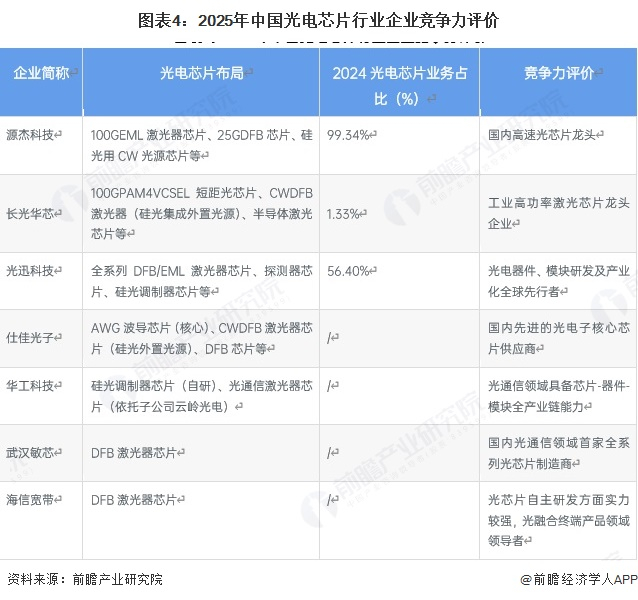Click the @前瞻经济学人APP watermark label
Image resolution: width=638 pixels, height=600 pixels.
[x=579, y=579]
